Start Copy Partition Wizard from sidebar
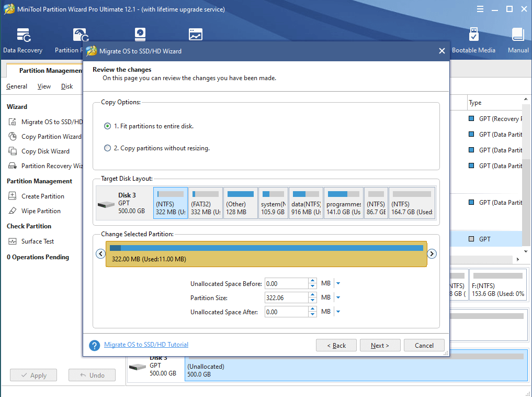This screenshot has height=397, width=532. (x=44, y=137)
